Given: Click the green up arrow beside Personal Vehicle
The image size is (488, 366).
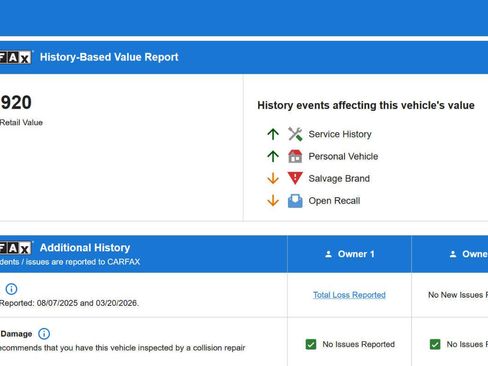Looking at the screenshot, I should pyautogui.click(x=273, y=156).
